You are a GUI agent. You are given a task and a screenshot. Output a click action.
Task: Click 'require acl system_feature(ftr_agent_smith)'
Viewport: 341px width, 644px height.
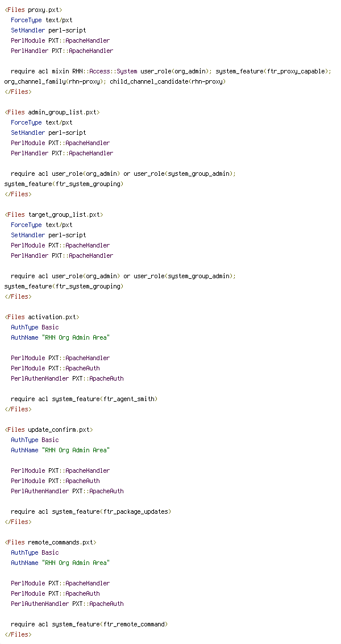(x=84, y=399)
